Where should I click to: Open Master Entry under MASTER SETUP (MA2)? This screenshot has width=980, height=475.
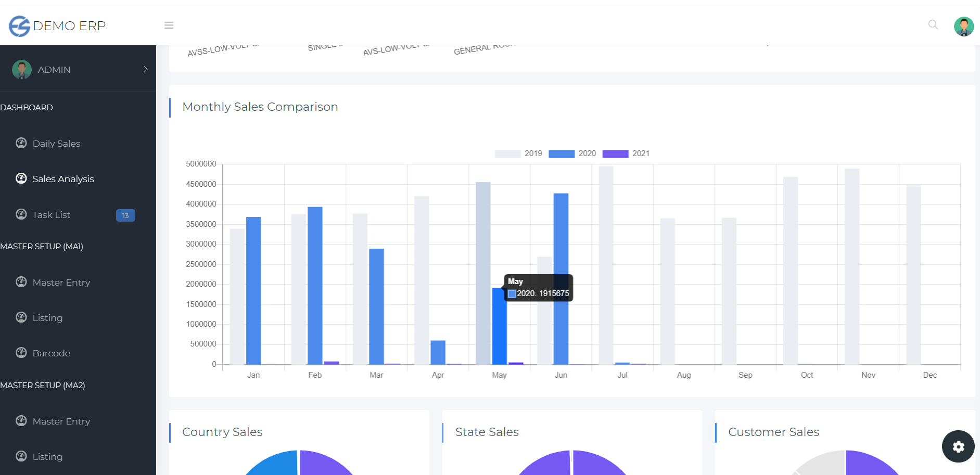click(61, 421)
